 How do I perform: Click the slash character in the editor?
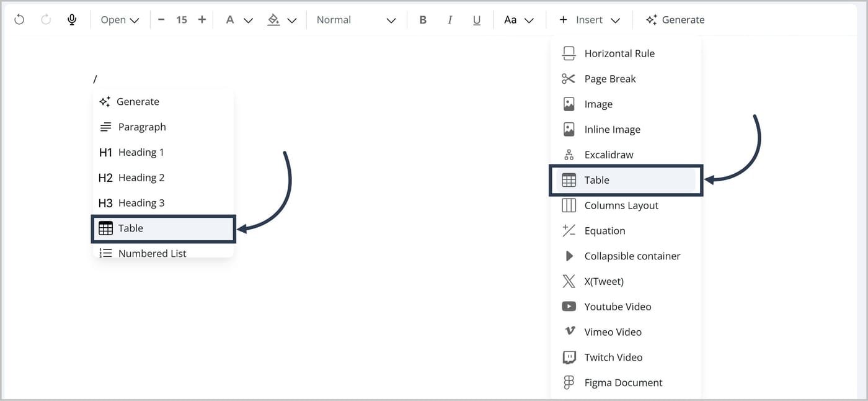(95, 79)
